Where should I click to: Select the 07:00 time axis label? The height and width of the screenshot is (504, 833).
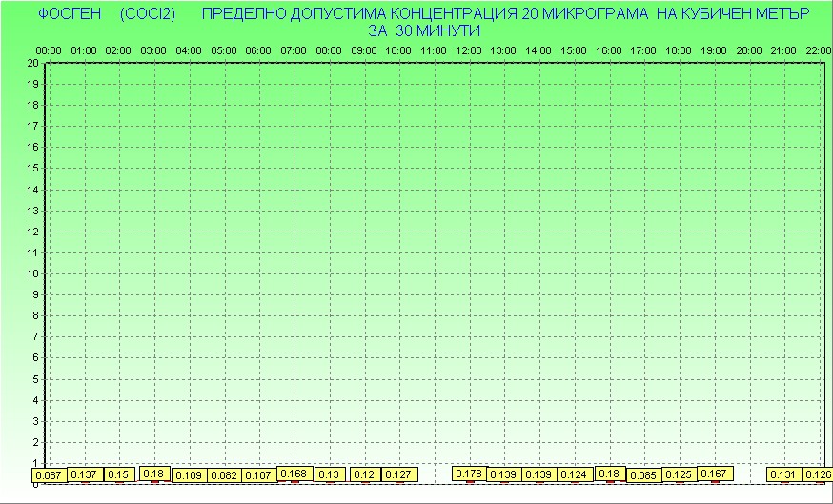click(x=294, y=50)
